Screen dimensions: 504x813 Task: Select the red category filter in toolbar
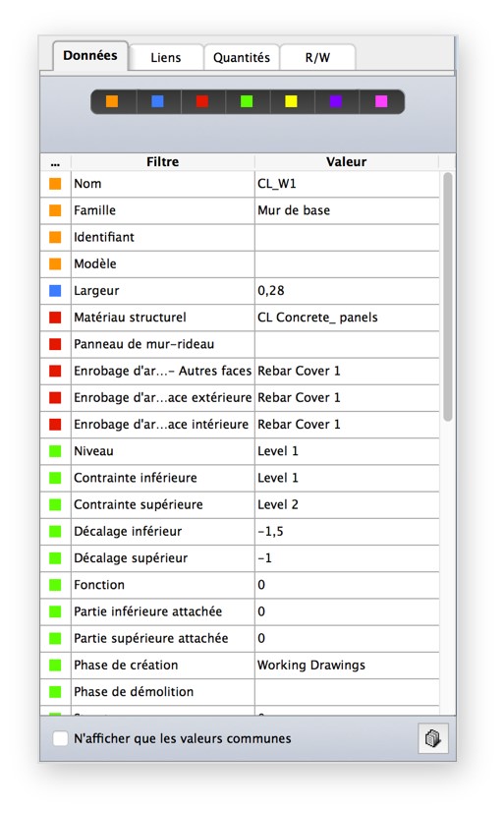click(202, 101)
